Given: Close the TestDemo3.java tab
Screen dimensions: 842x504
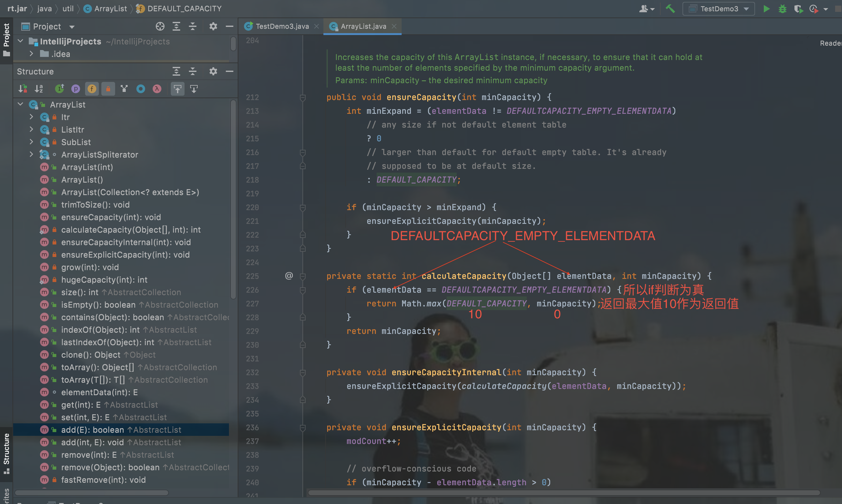Looking at the screenshot, I should click(x=316, y=26).
